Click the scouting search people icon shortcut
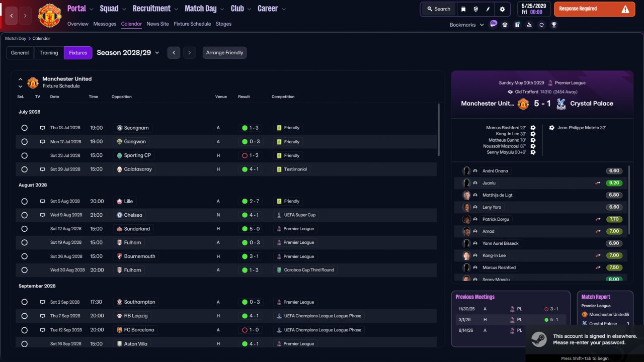The image size is (644, 362). tap(529, 25)
